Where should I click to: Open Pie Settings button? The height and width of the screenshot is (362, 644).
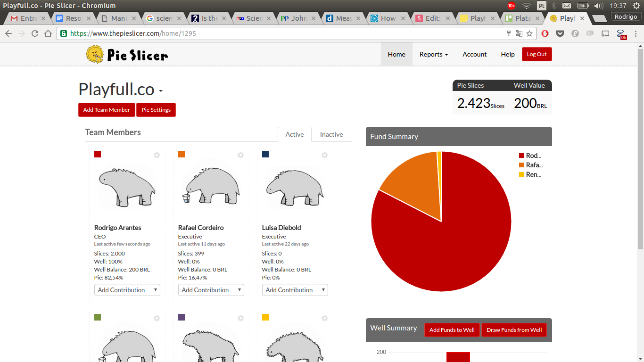click(156, 110)
